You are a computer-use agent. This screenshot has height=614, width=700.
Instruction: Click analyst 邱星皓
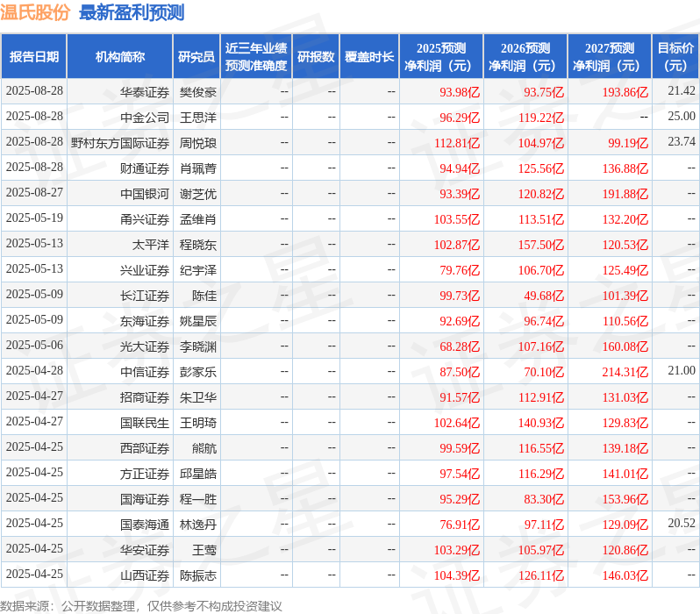[x=197, y=475]
